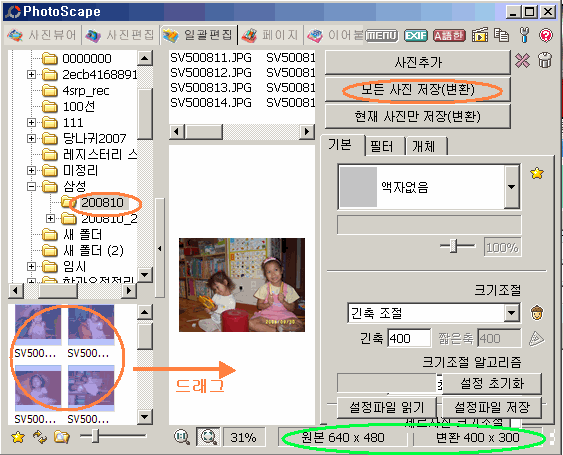The image size is (563, 455).
Task: Open the language selection icon
Action: click(x=449, y=35)
